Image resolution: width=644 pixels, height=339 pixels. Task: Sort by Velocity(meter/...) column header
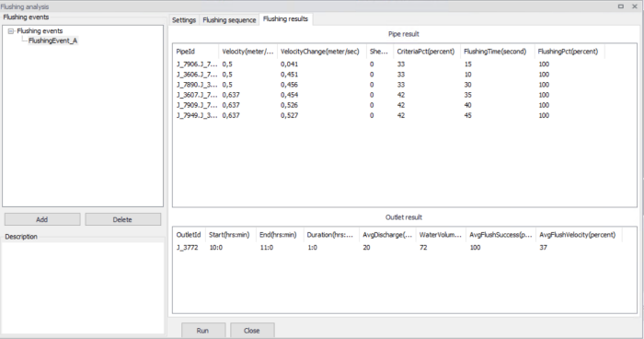[x=247, y=52]
